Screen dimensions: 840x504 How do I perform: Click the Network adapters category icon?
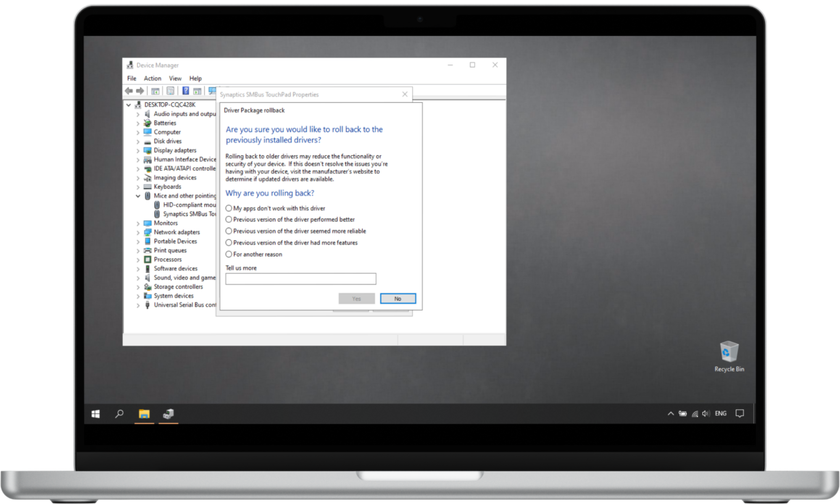(x=147, y=232)
